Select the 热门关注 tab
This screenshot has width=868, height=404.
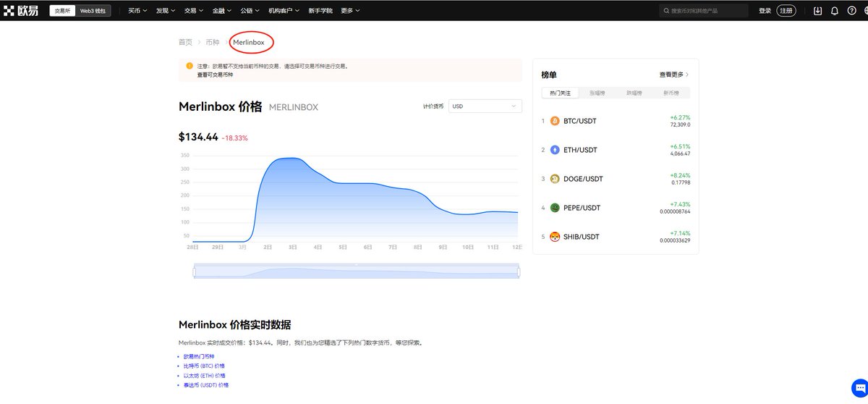[560, 93]
